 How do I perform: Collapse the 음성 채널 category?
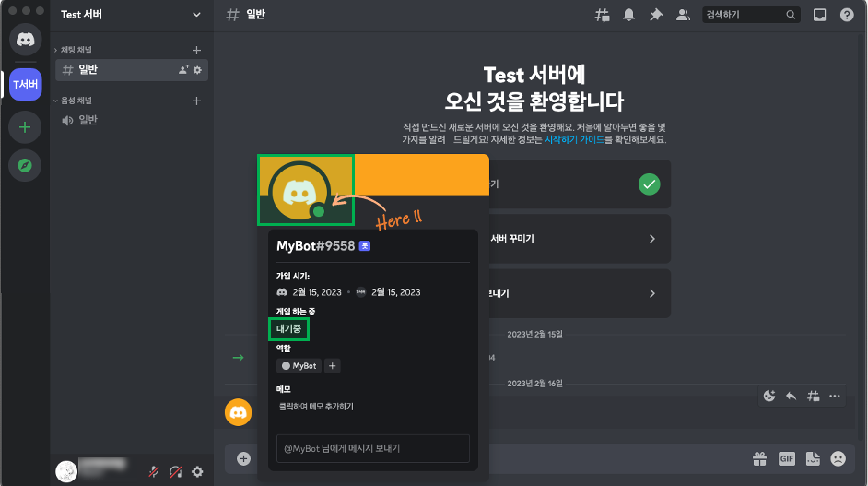click(x=73, y=101)
